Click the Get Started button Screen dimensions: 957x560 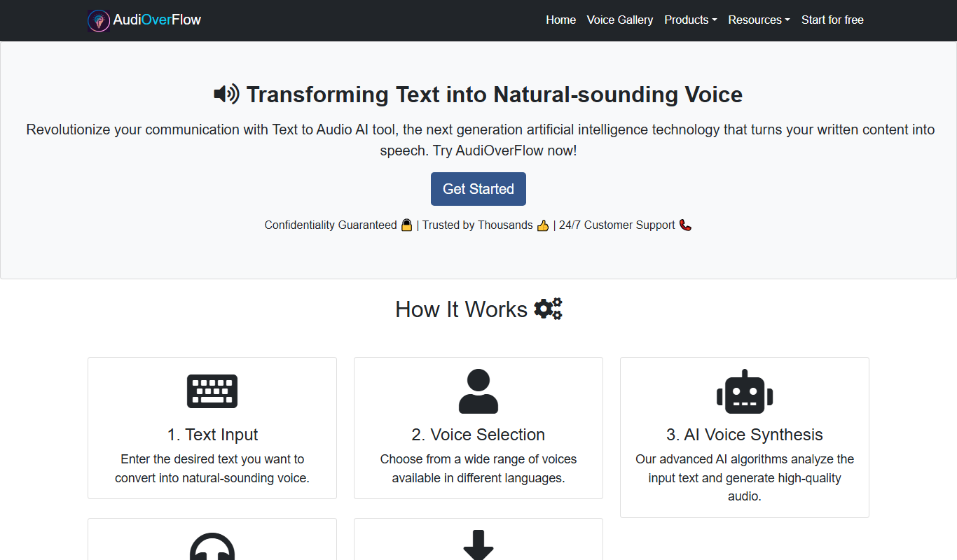click(478, 189)
